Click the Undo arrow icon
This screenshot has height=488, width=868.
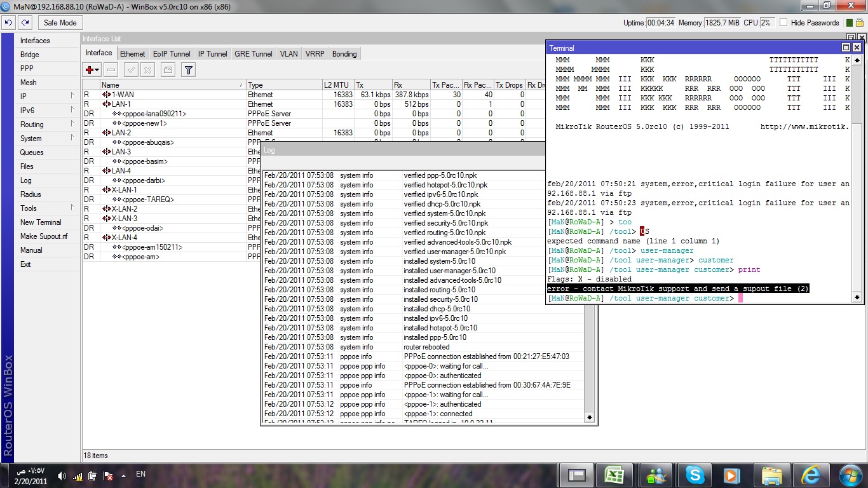point(8,22)
